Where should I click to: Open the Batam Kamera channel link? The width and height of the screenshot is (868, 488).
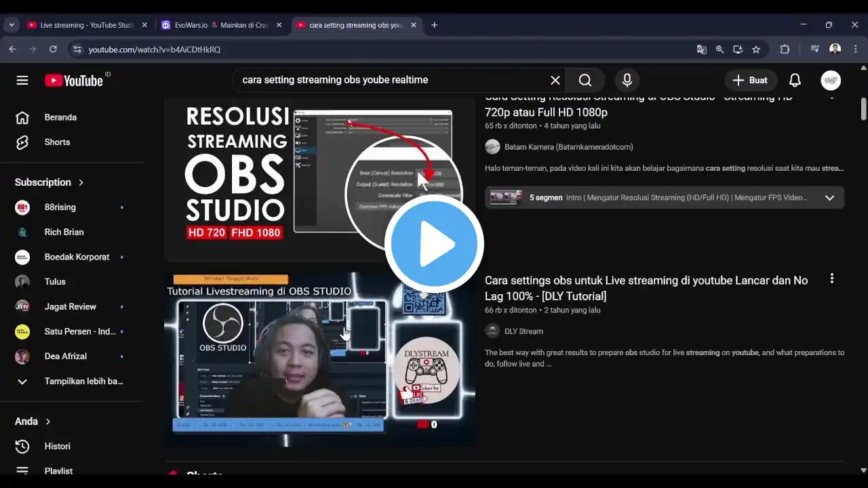tap(569, 147)
